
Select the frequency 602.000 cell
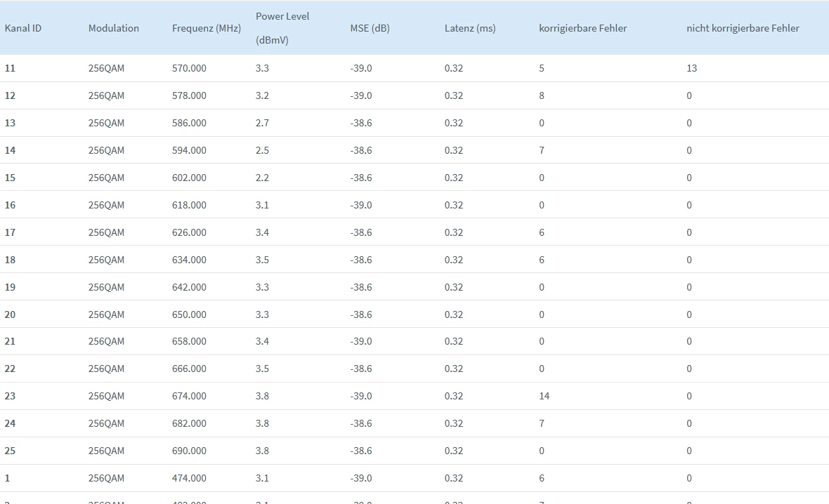pos(189,178)
